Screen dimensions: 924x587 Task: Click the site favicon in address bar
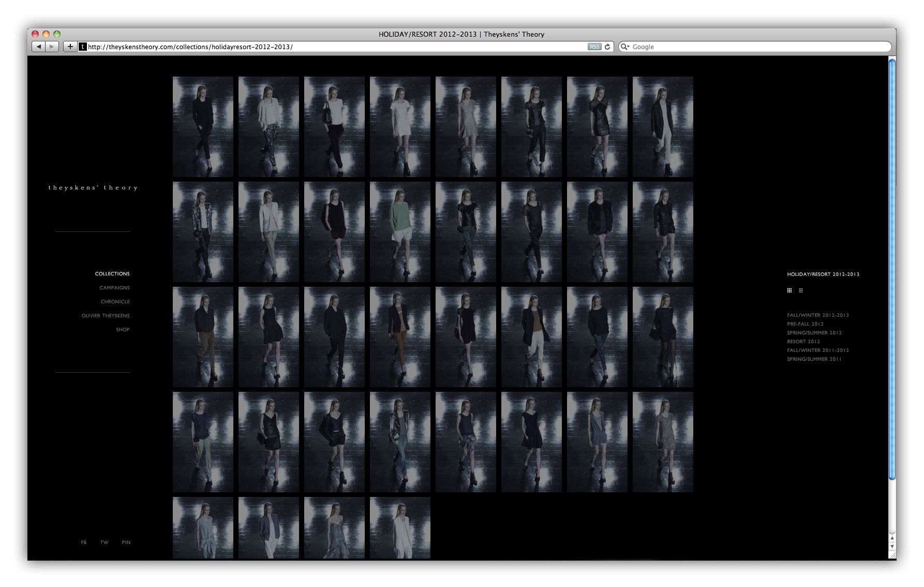point(83,47)
